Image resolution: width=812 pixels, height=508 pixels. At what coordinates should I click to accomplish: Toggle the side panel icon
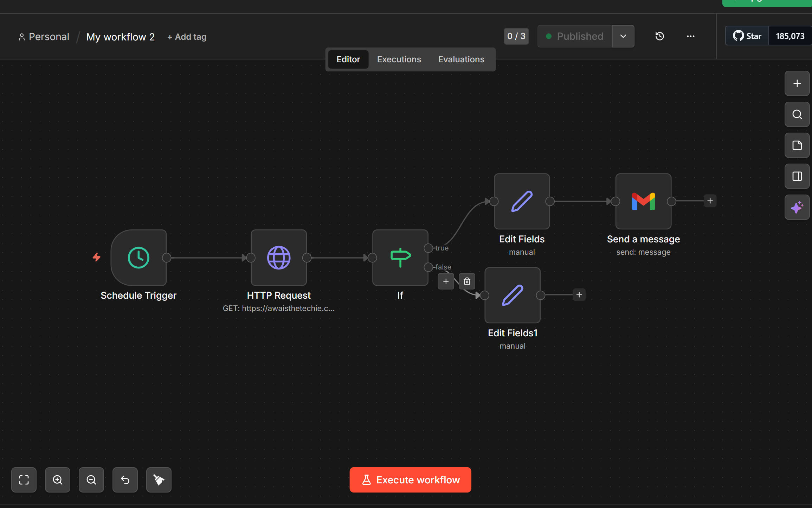[797, 176]
